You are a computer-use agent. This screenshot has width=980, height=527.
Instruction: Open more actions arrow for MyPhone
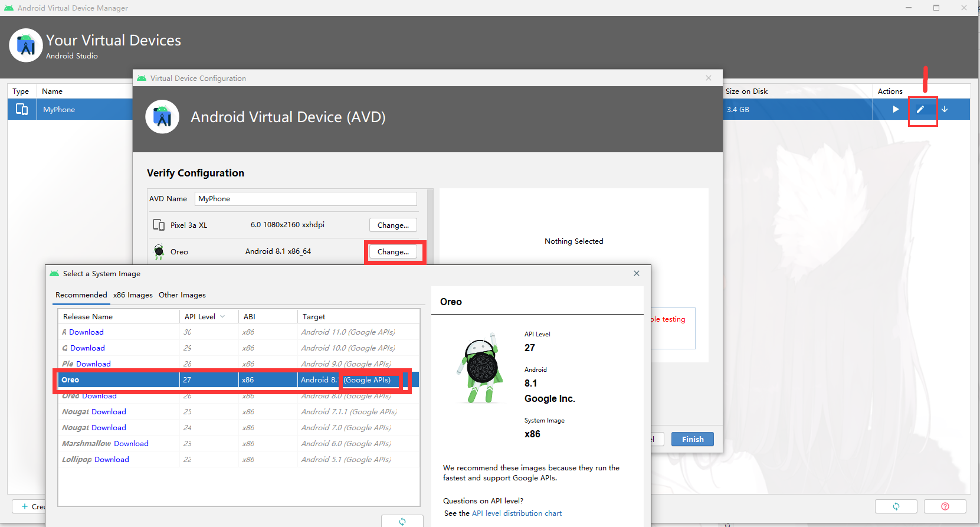[x=945, y=109]
